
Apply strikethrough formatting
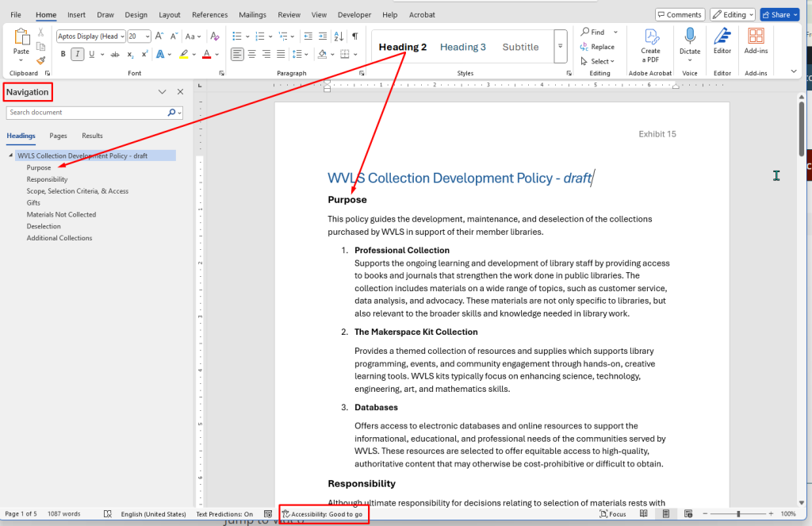115,54
